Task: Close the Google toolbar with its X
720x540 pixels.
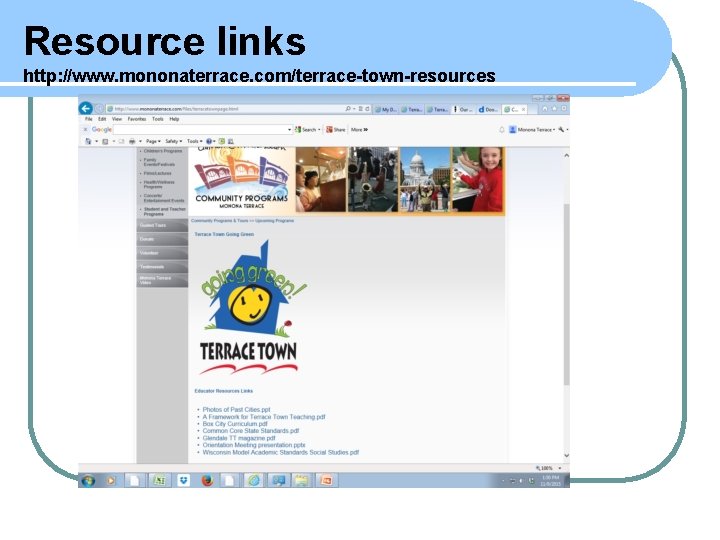Action: tap(85, 129)
